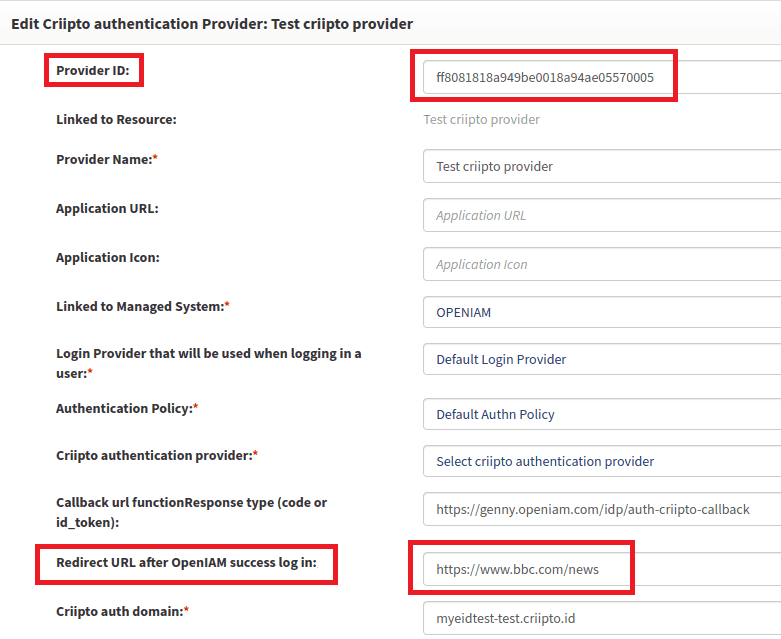Viewport: 781px width, 639px height.
Task: Click the Linked to Resource value text
Action: pyautogui.click(x=481, y=120)
